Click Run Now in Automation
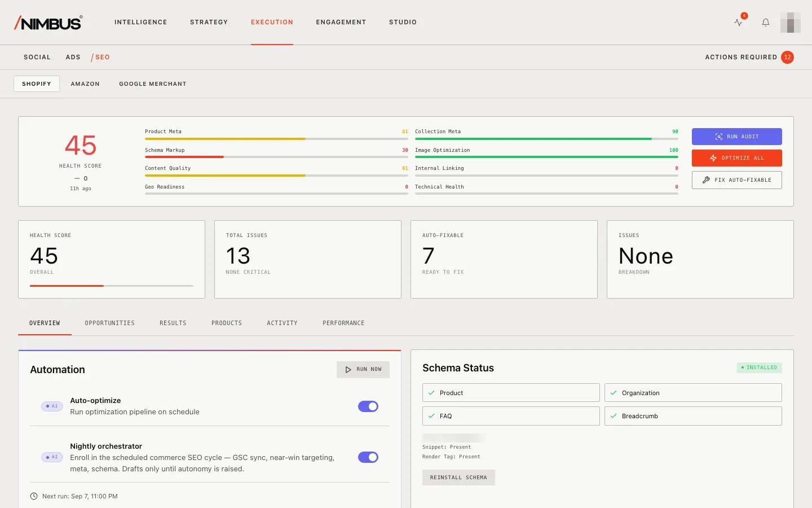The image size is (812, 508). (363, 369)
